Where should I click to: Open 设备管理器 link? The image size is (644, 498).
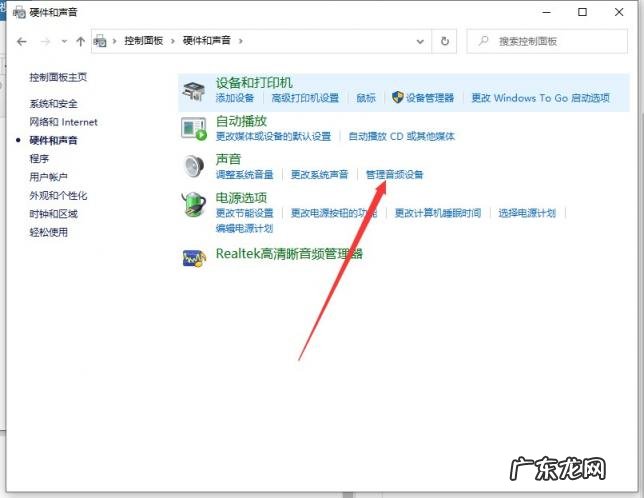tap(430, 98)
